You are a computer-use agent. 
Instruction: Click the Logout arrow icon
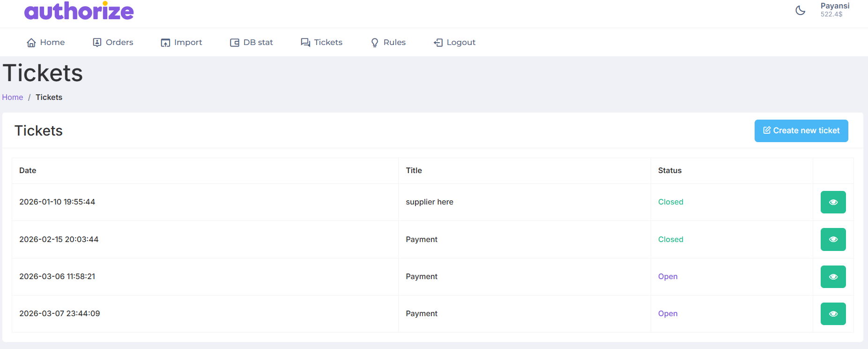pyautogui.click(x=438, y=43)
